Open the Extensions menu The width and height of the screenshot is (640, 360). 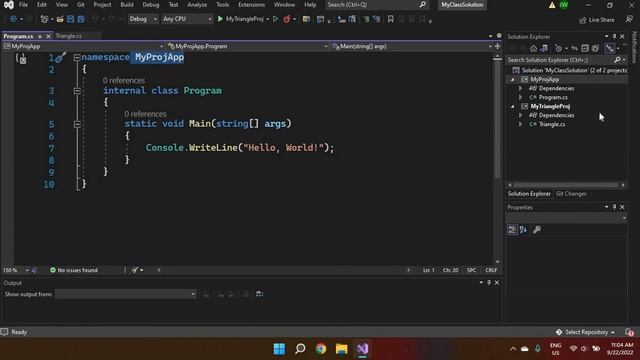pos(251,4)
